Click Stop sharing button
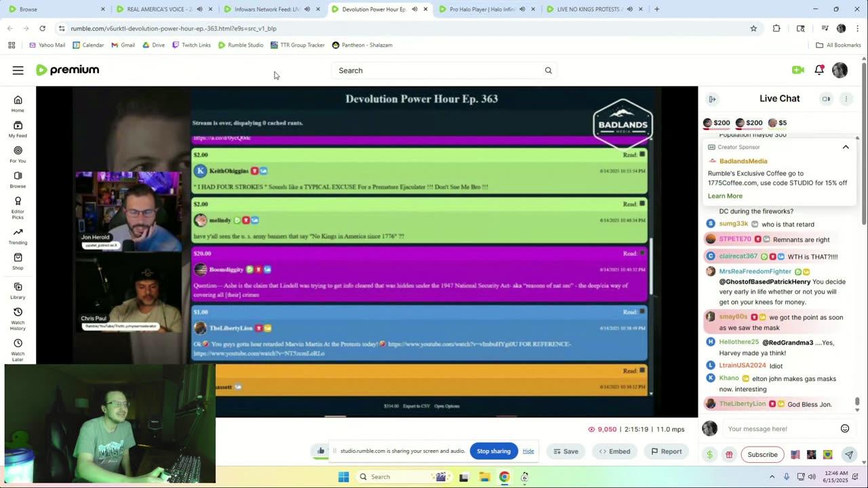The image size is (868, 488). tap(494, 451)
